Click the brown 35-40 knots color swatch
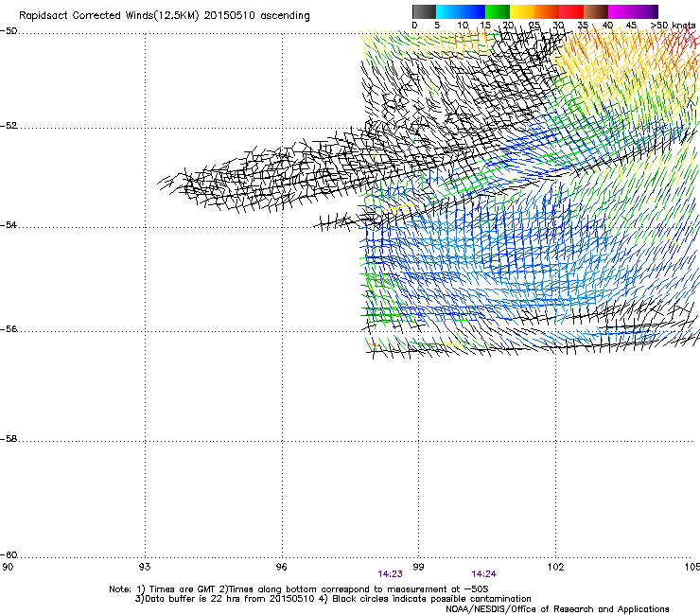The height and width of the screenshot is (615, 700). click(x=596, y=11)
